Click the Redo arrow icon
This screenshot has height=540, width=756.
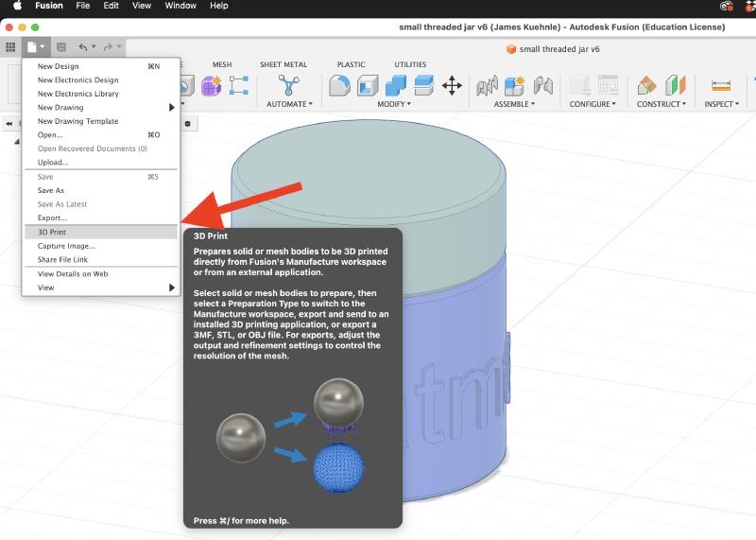108,46
